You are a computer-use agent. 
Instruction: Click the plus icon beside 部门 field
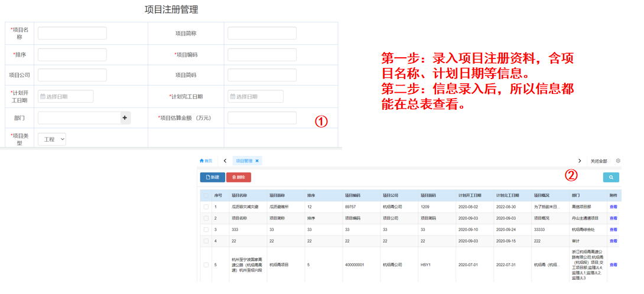pyautogui.click(x=125, y=118)
